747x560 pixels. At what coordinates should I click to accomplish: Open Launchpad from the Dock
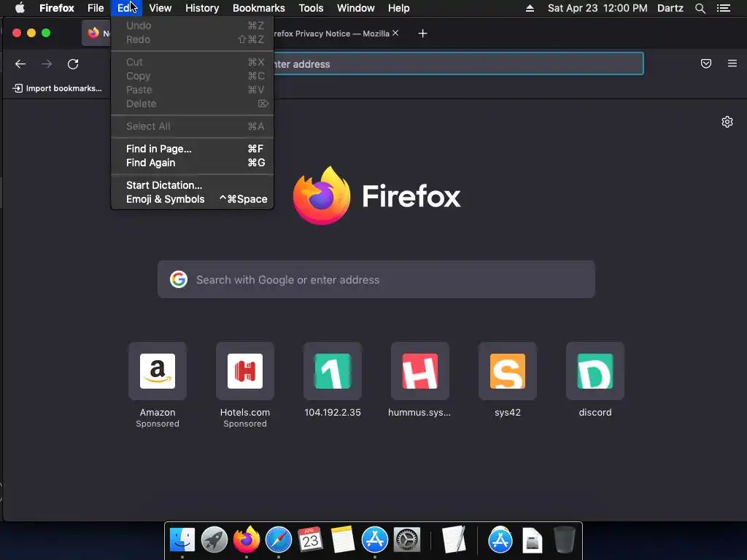pyautogui.click(x=214, y=540)
